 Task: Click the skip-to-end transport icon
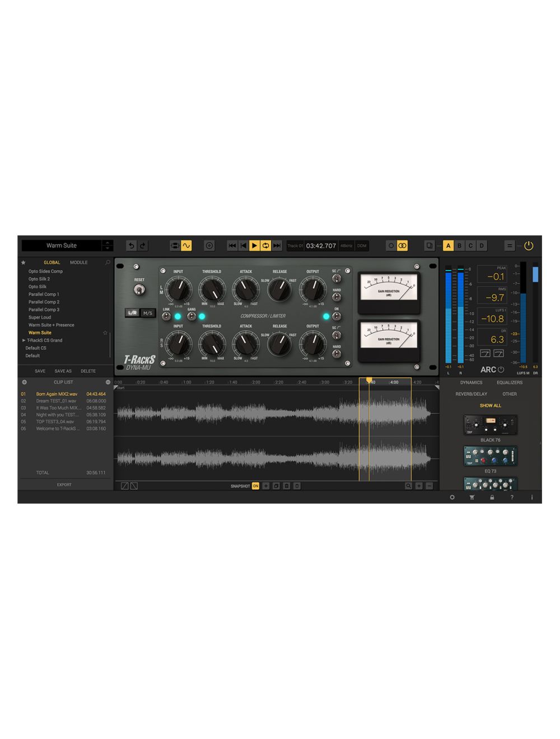click(276, 245)
